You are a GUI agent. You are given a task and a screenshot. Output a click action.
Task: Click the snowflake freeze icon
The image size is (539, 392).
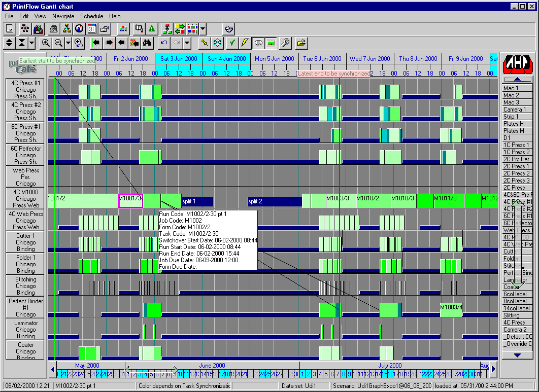[x=217, y=43]
